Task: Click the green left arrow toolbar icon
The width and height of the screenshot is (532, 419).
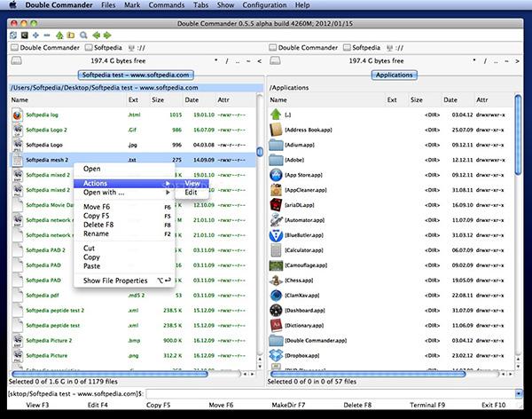Action: (97, 35)
